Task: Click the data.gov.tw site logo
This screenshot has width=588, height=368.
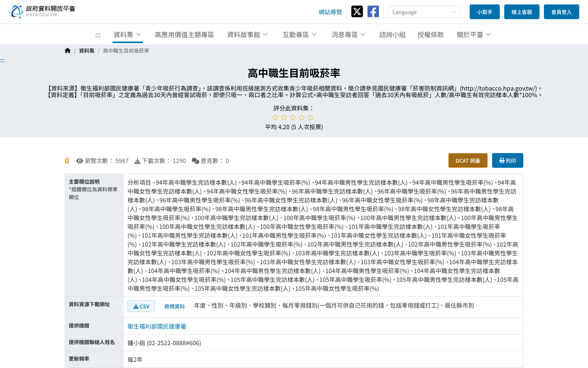Action: click(42, 11)
